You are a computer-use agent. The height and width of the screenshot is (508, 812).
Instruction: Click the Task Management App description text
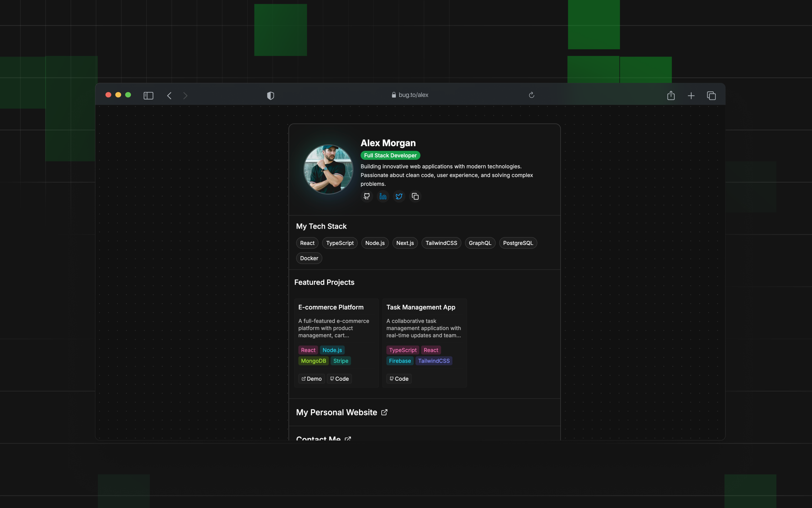423,328
